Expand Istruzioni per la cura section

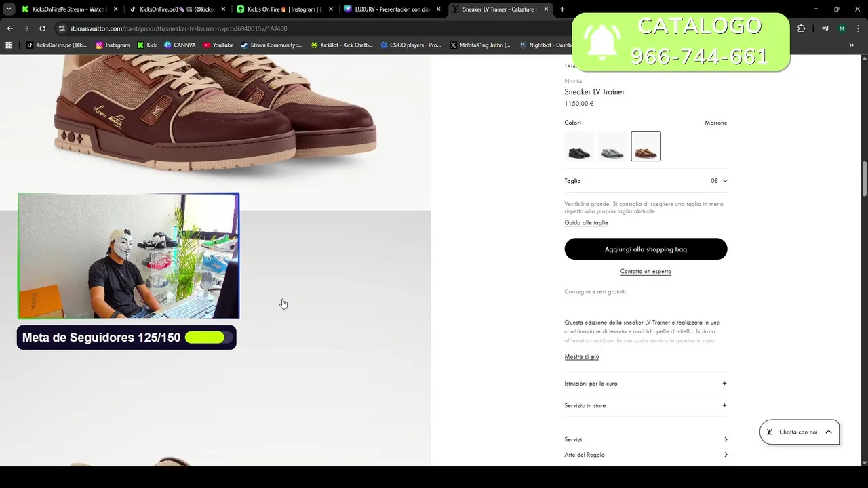[646, 383]
